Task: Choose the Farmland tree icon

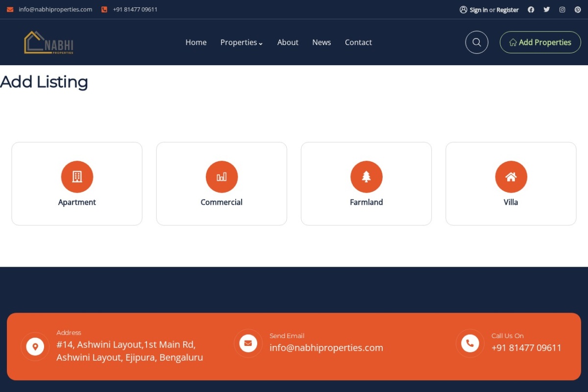Action: click(367, 177)
